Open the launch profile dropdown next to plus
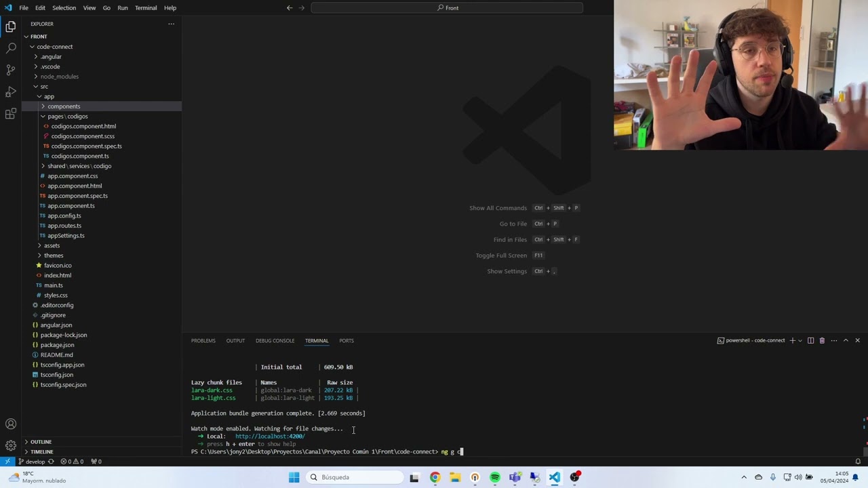The image size is (868, 488). (x=800, y=340)
